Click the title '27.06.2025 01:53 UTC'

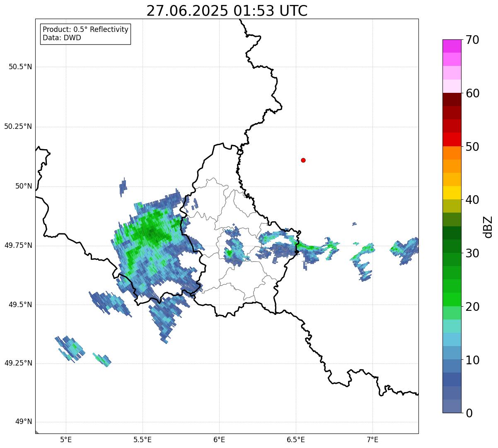(227, 11)
